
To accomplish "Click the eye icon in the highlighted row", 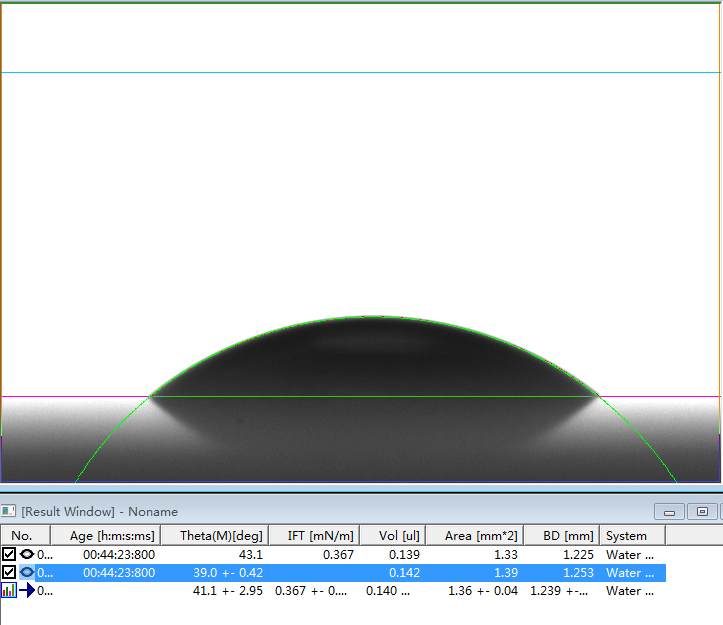I will pyautogui.click(x=27, y=573).
